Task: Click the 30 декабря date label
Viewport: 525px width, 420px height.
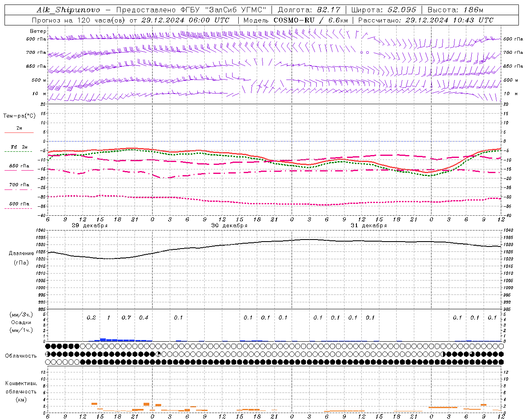Action: (x=229, y=226)
